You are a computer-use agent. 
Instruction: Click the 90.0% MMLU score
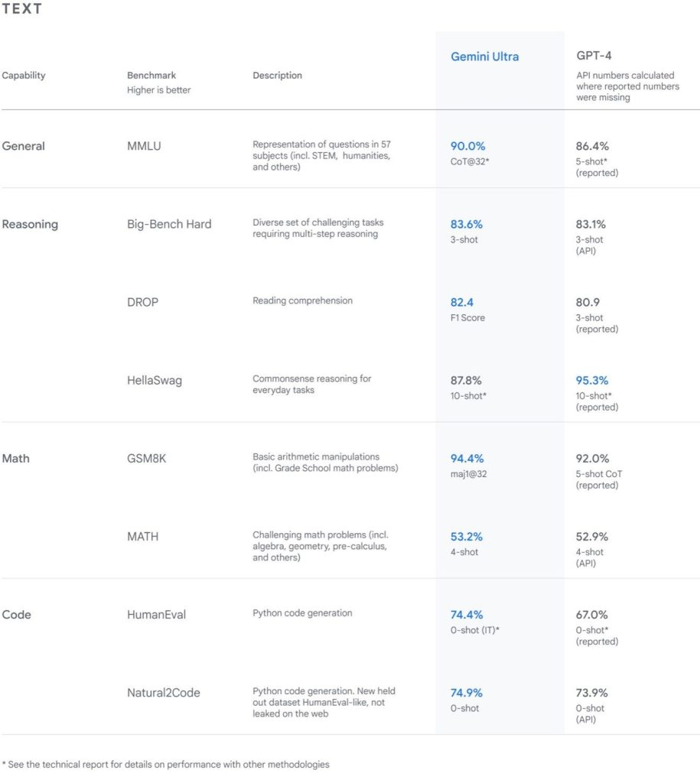click(x=467, y=146)
